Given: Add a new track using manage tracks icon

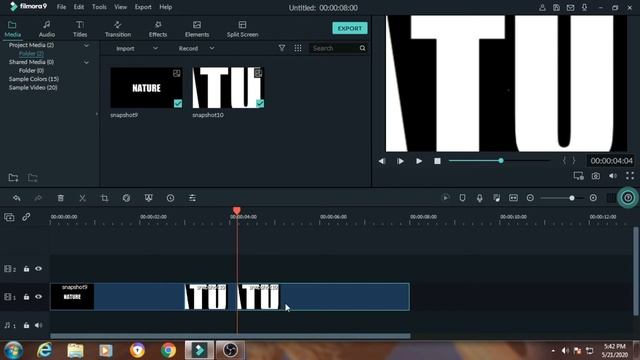Looking at the screenshot, I should pyautogui.click(x=9, y=217).
